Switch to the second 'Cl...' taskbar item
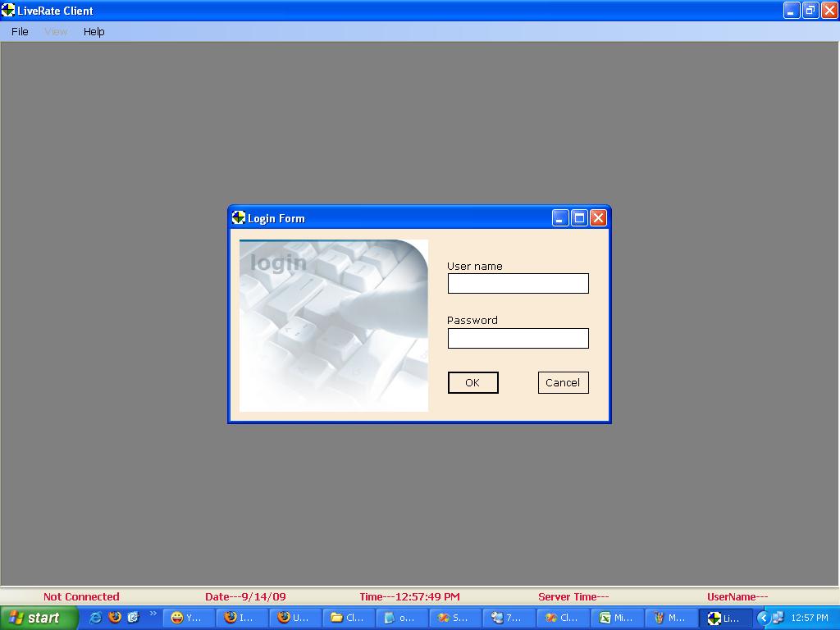This screenshot has height=630, width=840. pos(563,619)
